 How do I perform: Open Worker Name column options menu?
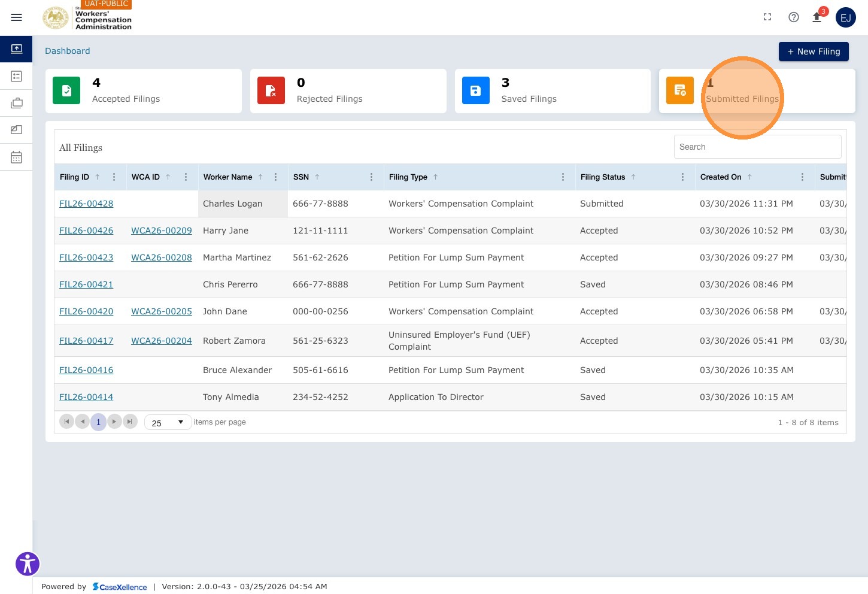275,177
